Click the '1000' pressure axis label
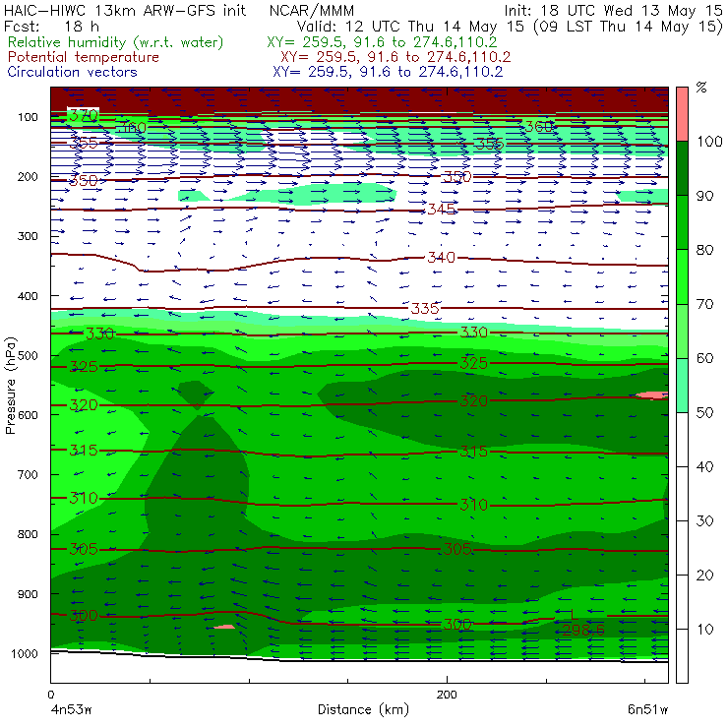This screenshot has height=728, width=728. pos(25,653)
